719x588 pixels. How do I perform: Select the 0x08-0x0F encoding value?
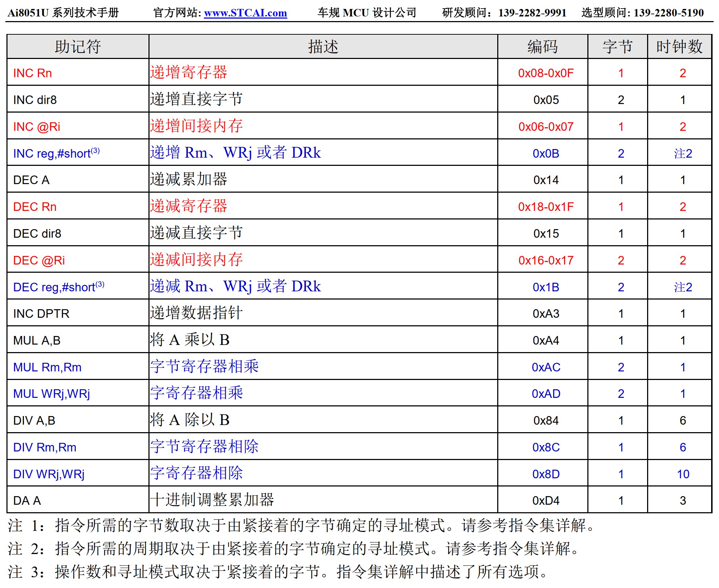[546, 73]
